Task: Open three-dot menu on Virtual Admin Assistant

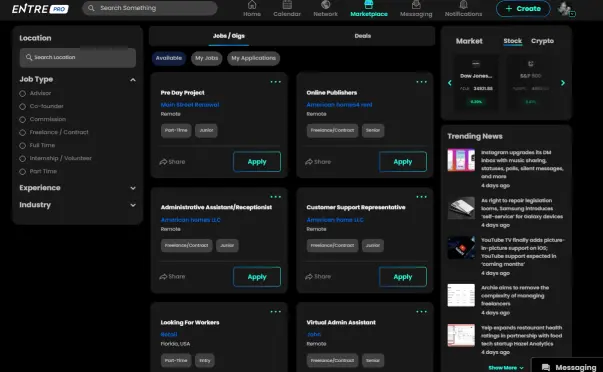Action: (421, 312)
